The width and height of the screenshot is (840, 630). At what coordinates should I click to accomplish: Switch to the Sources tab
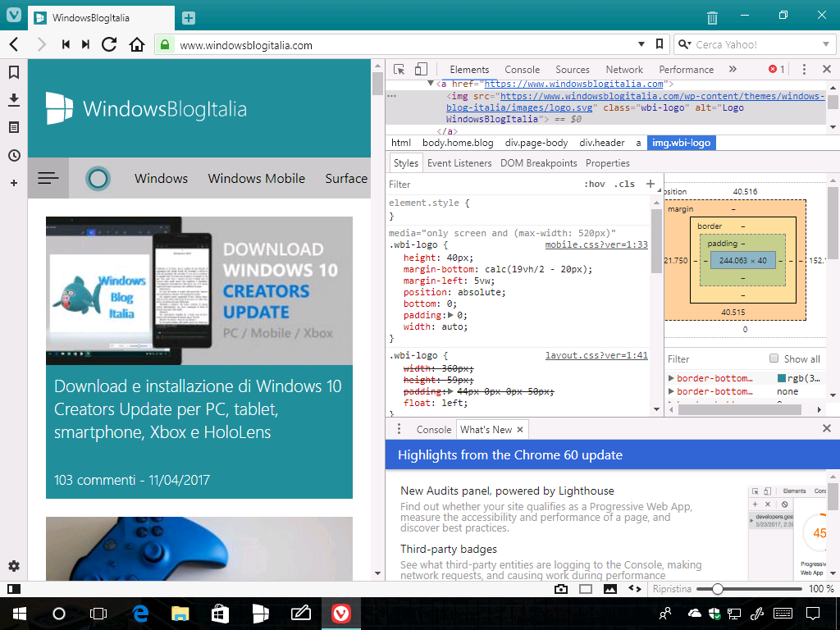[x=572, y=70]
